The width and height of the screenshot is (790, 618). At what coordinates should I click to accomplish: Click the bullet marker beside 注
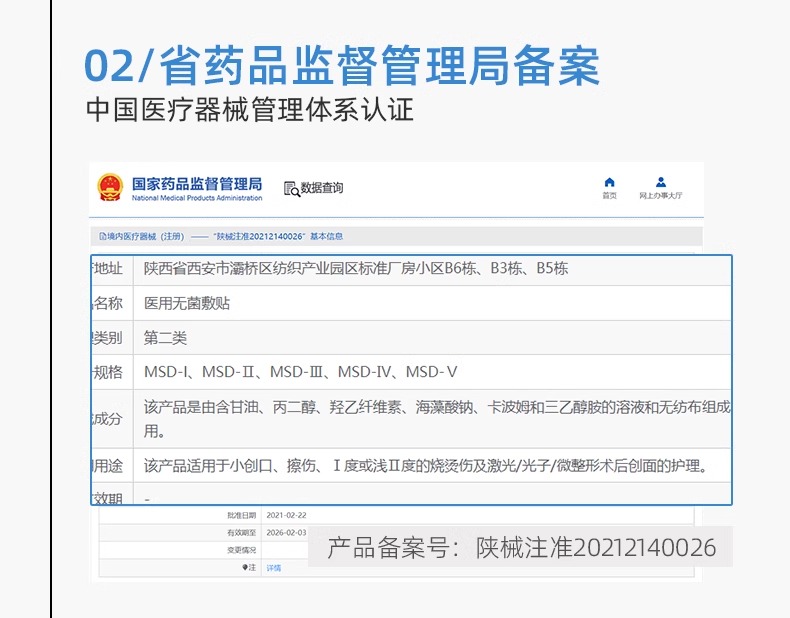tap(244, 567)
